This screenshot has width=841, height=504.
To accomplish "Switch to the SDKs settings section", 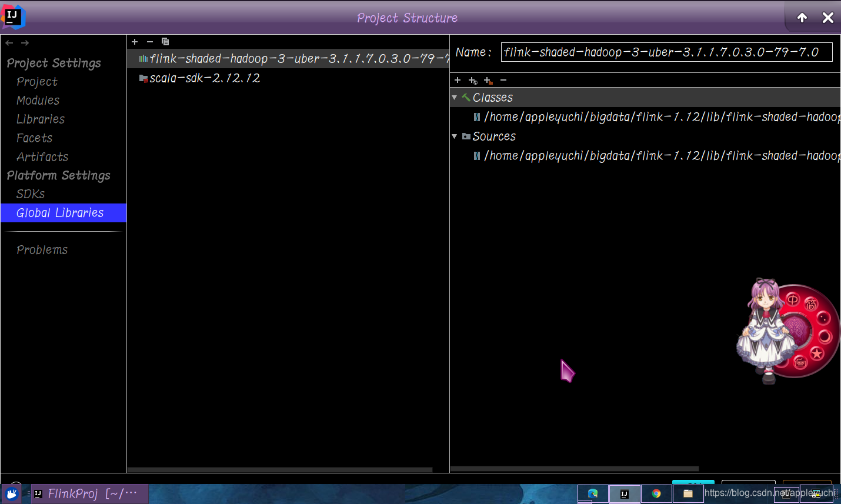I will [x=30, y=194].
